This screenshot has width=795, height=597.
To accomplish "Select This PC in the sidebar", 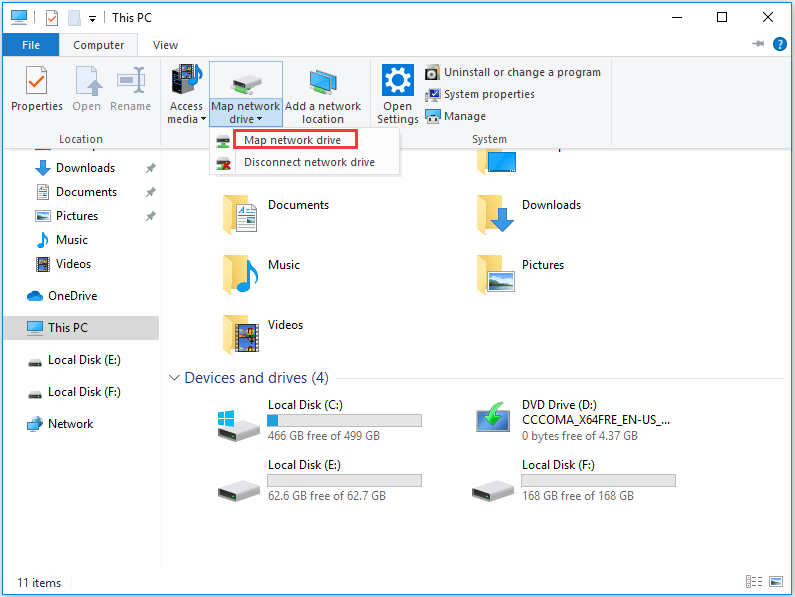I will 81,328.
